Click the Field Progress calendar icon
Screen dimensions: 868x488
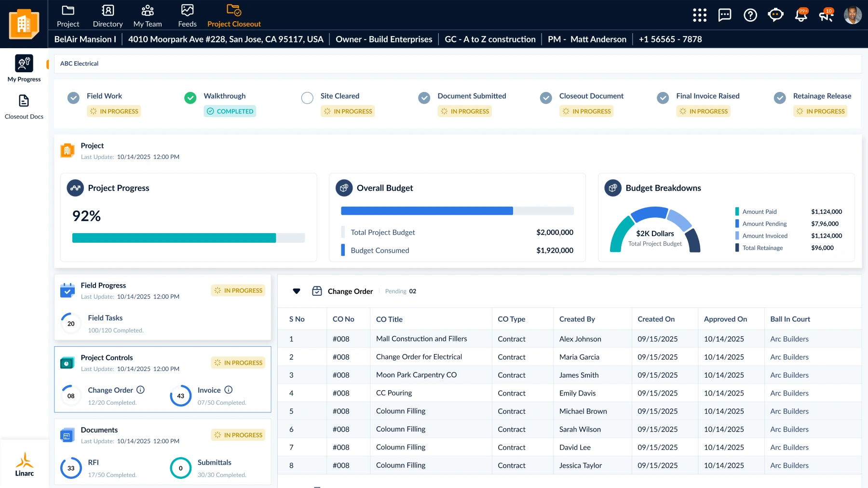pyautogui.click(x=67, y=290)
